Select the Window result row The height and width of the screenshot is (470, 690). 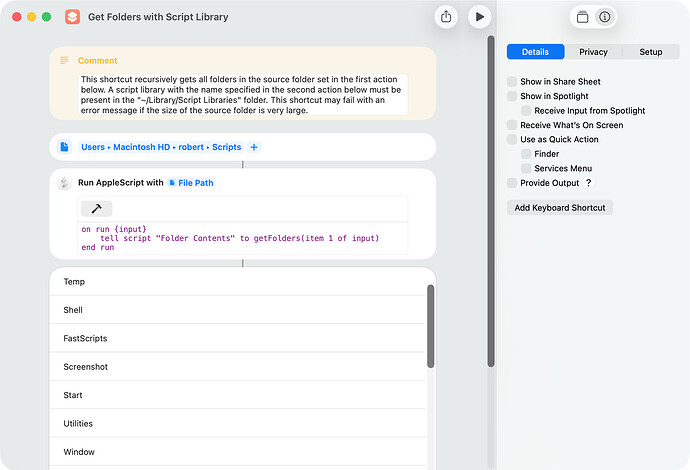pyautogui.click(x=238, y=452)
